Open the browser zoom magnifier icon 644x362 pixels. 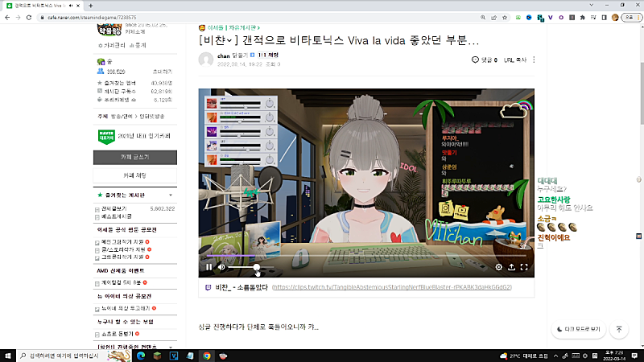pyautogui.click(x=483, y=18)
